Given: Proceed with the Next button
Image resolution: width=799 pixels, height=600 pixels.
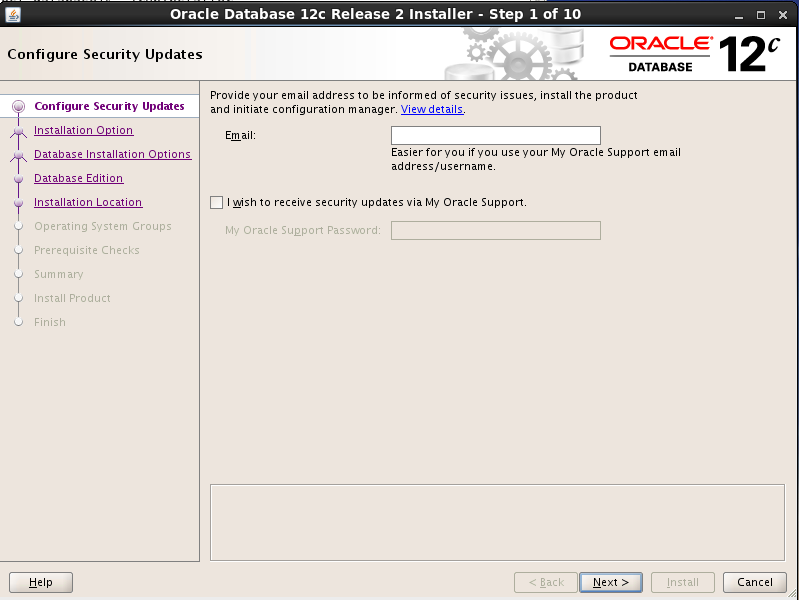Looking at the screenshot, I should (x=610, y=582).
